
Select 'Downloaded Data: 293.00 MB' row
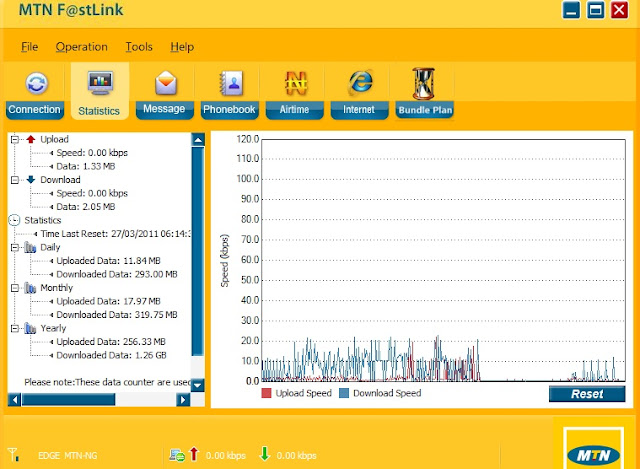(117, 274)
